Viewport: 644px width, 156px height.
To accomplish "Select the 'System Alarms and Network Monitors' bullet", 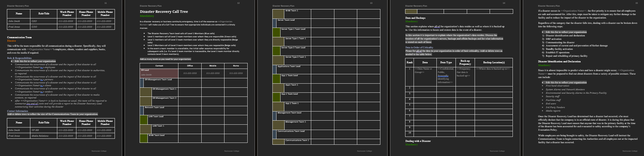I will click(x=565, y=89).
